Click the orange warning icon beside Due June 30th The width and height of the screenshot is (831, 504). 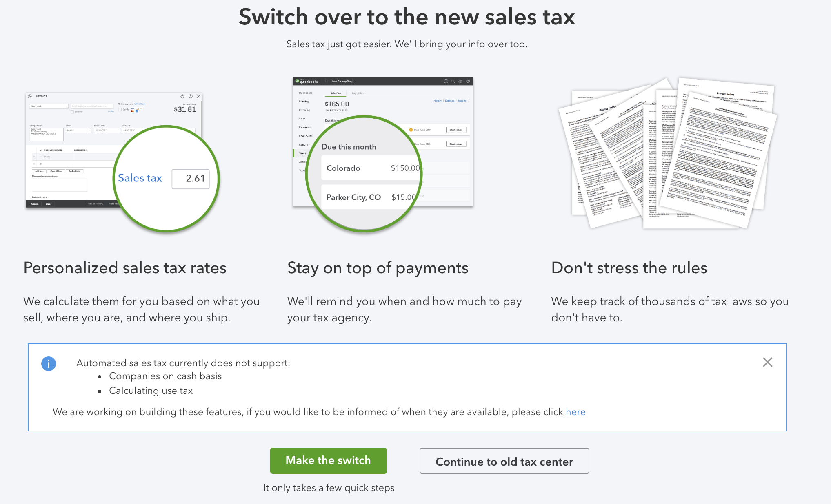[411, 130]
